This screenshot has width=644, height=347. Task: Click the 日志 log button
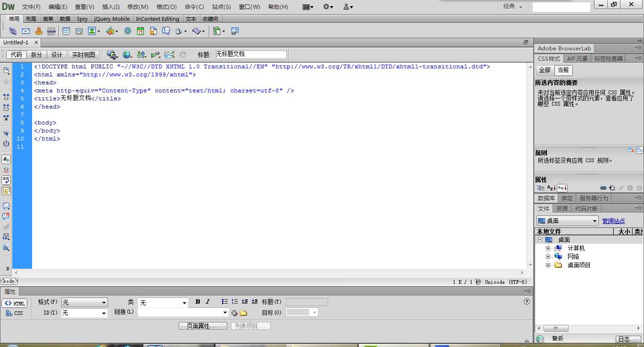[628, 339]
